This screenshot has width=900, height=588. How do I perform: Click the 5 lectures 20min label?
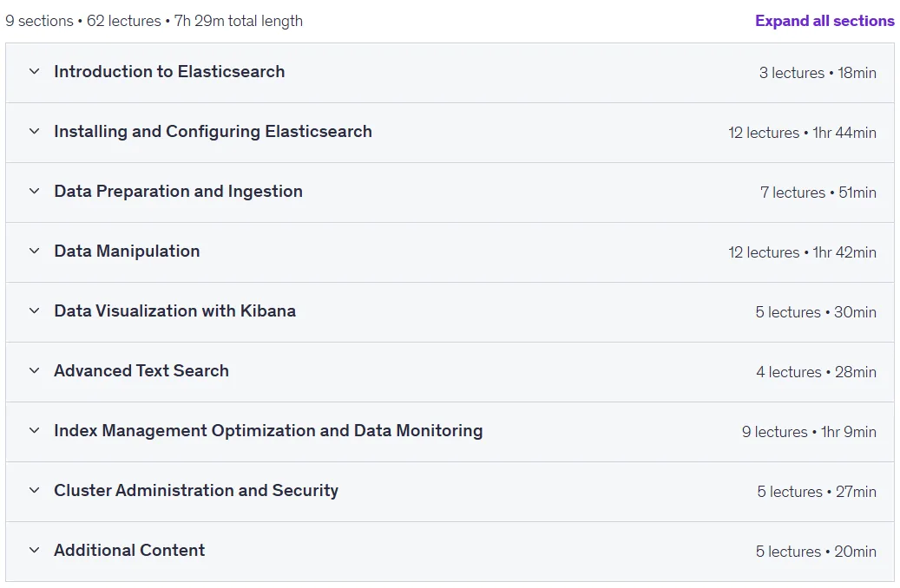816,552
